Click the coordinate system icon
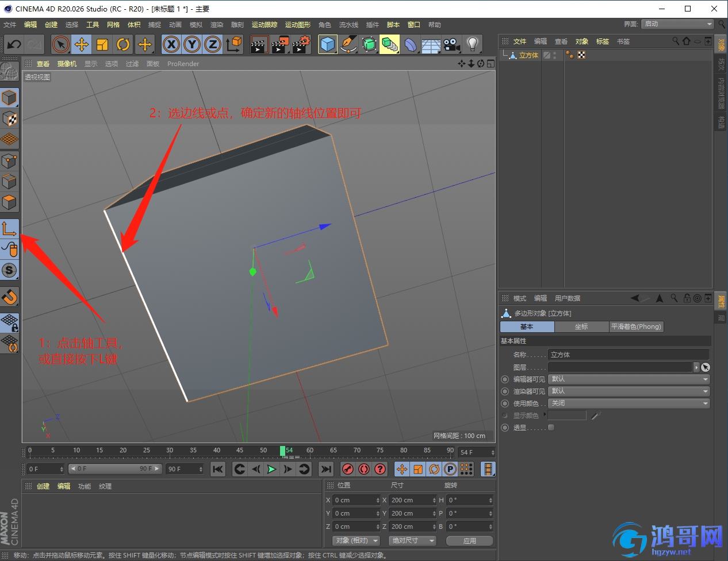The image size is (728, 561). 233,44
